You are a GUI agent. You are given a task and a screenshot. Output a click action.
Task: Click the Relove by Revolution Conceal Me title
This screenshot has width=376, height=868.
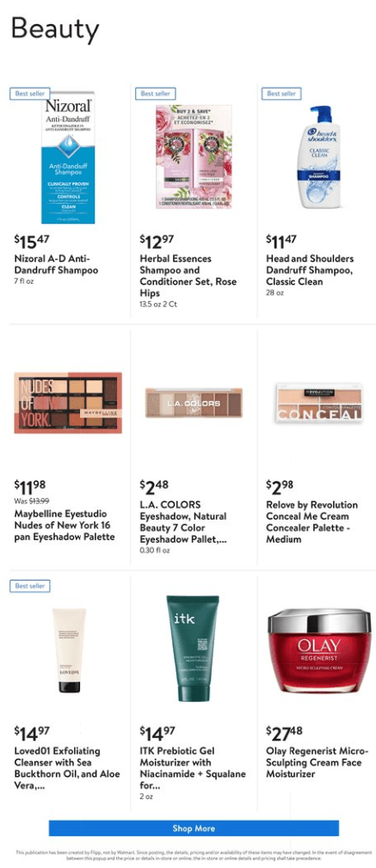(x=312, y=522)
